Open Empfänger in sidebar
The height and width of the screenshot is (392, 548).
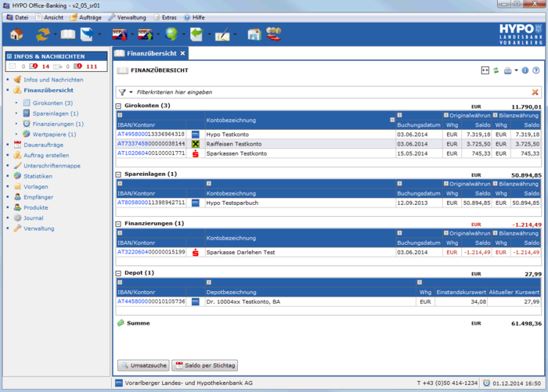pyautogui.click(x=38, y=197)
